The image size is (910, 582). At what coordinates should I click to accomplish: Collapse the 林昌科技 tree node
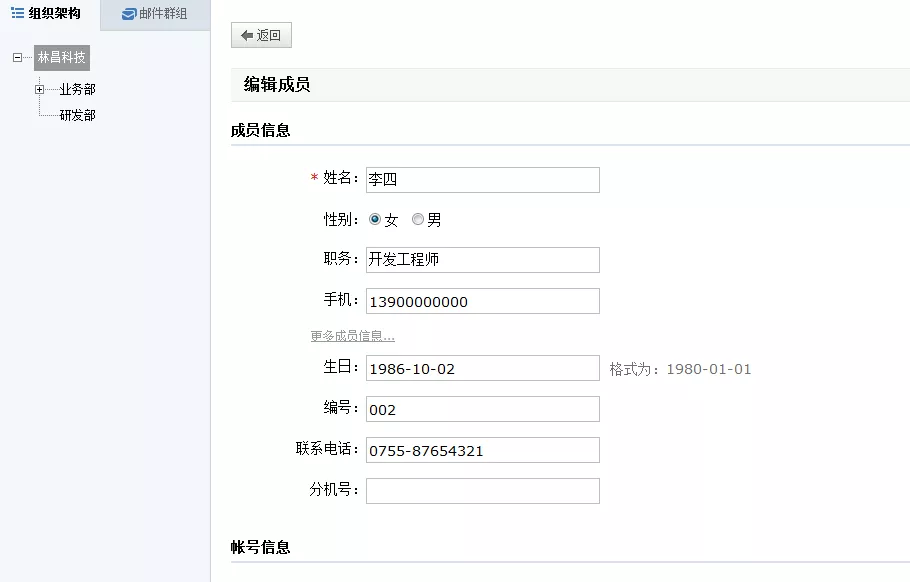[x=17, y=58]
